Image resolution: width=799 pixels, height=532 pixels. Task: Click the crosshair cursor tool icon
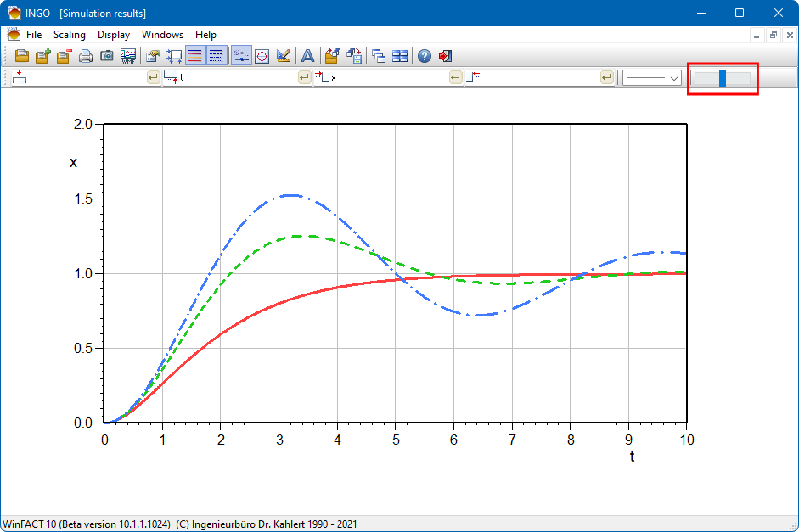[x=262, y=57]
